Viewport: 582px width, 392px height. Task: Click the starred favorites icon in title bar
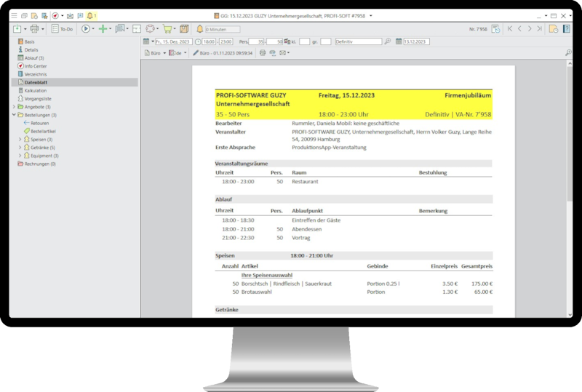pos(44,15)
